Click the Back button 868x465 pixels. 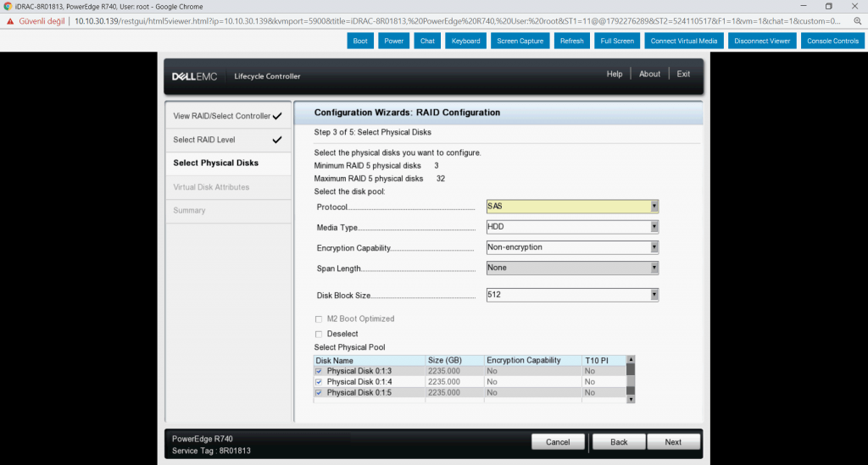pyautogui.click(x=619, y=442)
